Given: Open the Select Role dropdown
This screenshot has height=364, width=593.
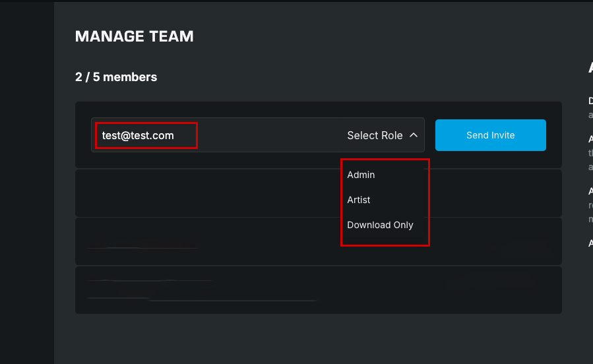Looking at the screenshot, I should pyautogui.click(x=375, y=135).
